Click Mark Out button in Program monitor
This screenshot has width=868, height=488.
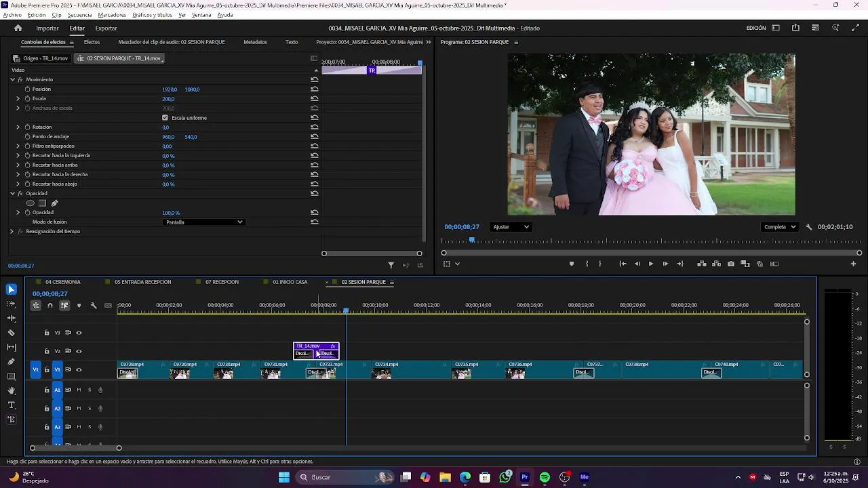click(600, 264)
